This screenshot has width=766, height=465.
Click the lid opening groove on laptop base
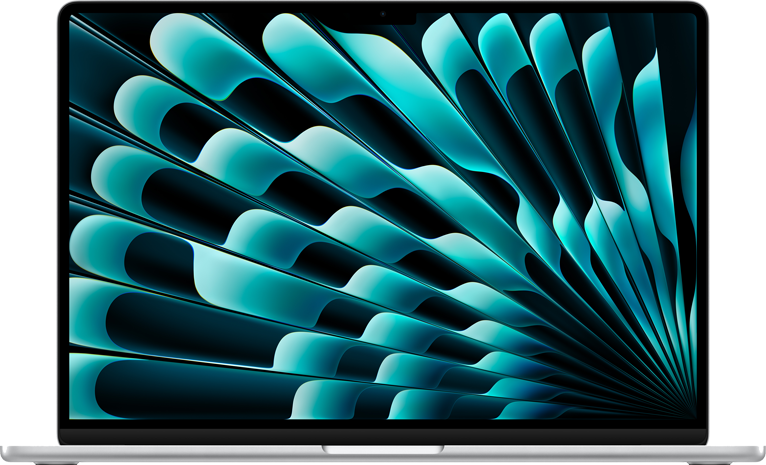[x=383, y=449]
